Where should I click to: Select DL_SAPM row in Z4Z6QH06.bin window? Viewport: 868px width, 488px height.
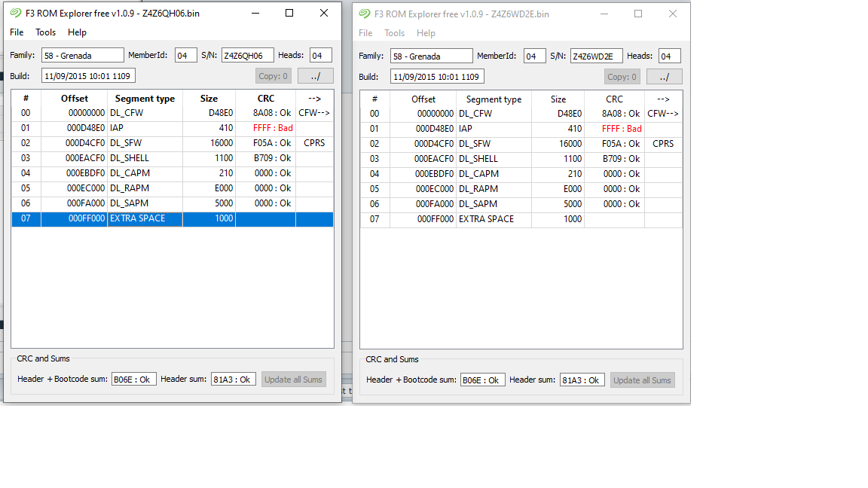[x=172, y=203]
